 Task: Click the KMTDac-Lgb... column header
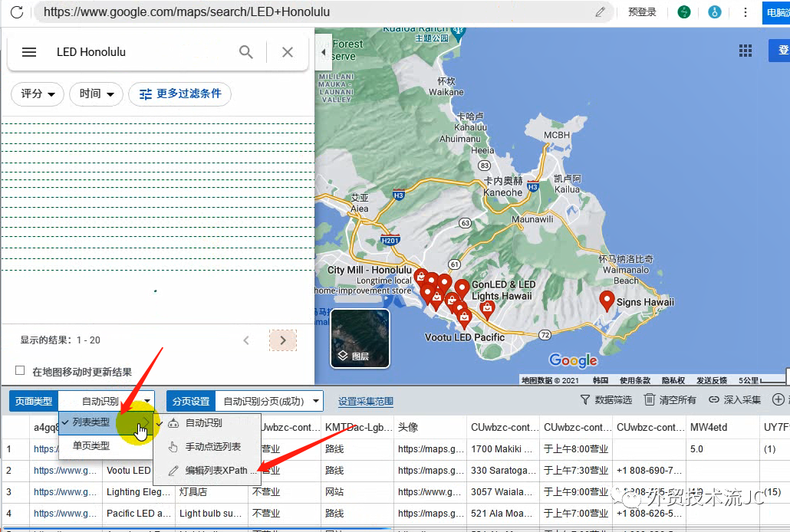(357, 428)
